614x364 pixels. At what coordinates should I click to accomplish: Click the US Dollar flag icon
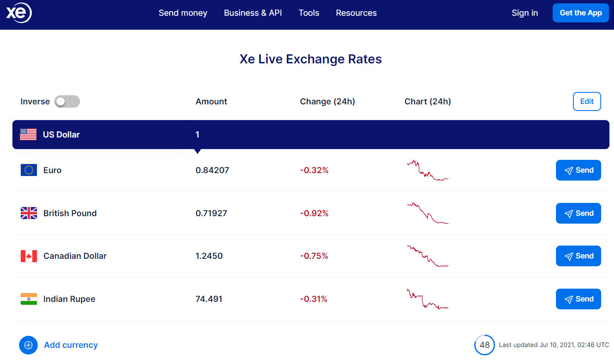[x=28, y=135]
